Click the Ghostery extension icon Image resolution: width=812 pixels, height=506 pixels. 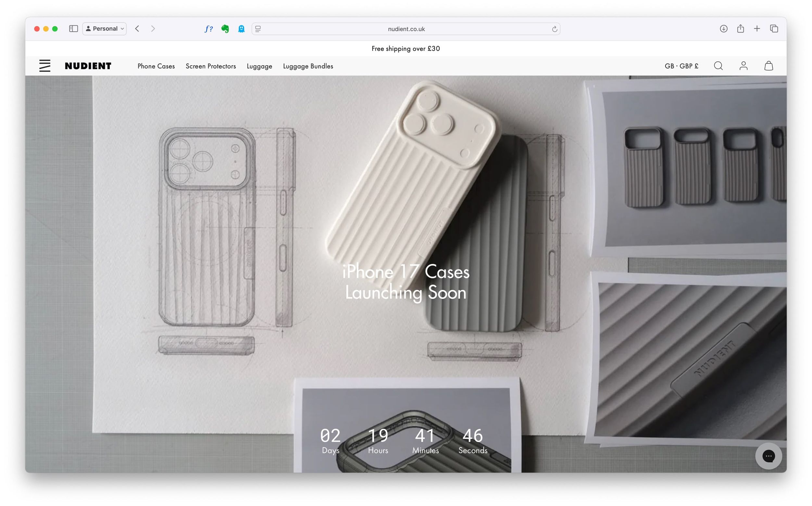point(241,29)
